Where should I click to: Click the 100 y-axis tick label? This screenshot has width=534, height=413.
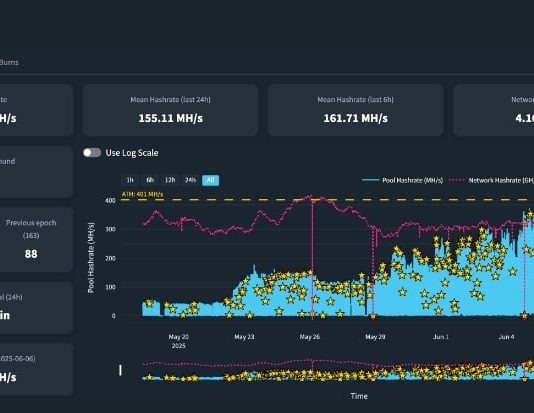(110, 287)
